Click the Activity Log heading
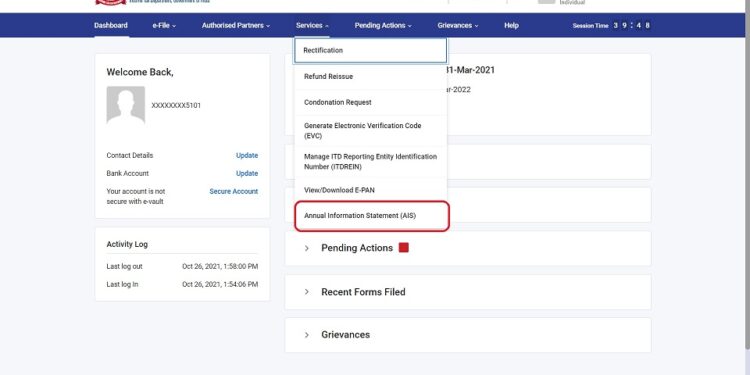This screenshot has width=750, height=375. (127, 244)
